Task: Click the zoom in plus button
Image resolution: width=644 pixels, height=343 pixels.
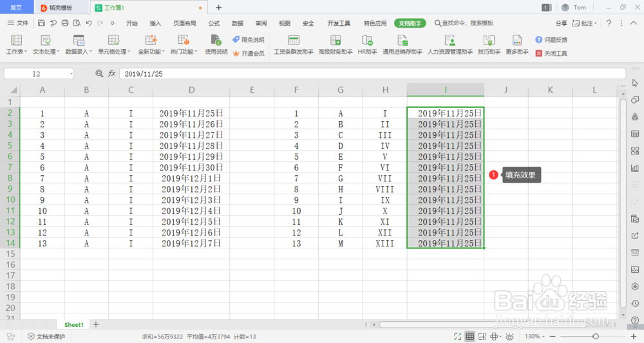Action: click(634, 337)
